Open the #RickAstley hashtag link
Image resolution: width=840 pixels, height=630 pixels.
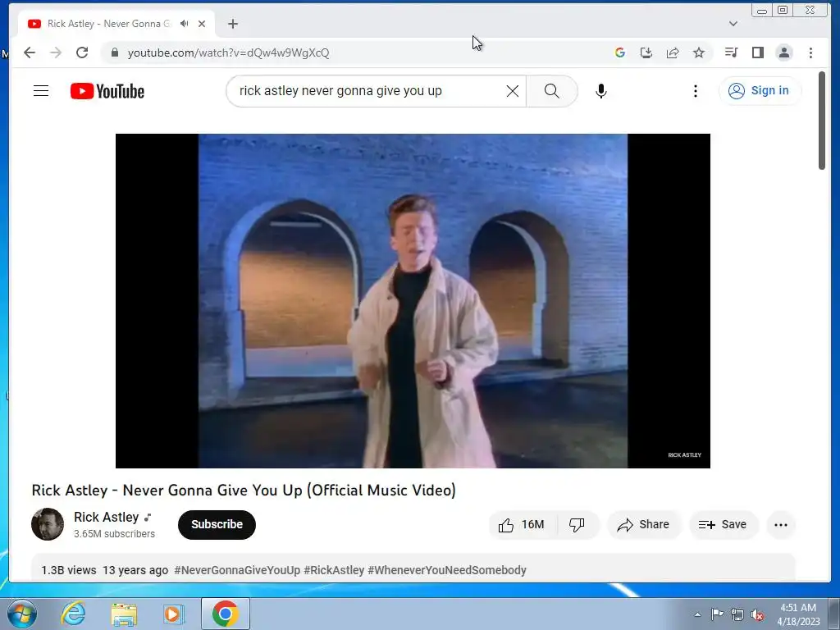coord(334,570)
